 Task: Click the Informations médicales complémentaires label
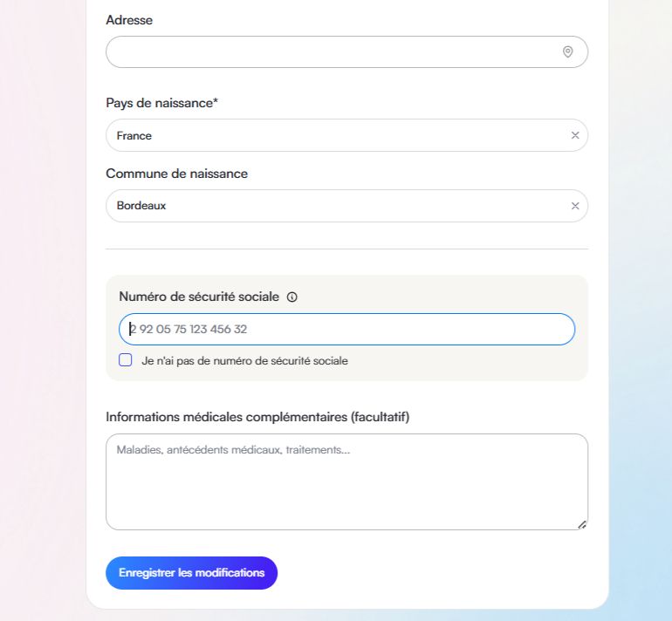pos(257,417)
